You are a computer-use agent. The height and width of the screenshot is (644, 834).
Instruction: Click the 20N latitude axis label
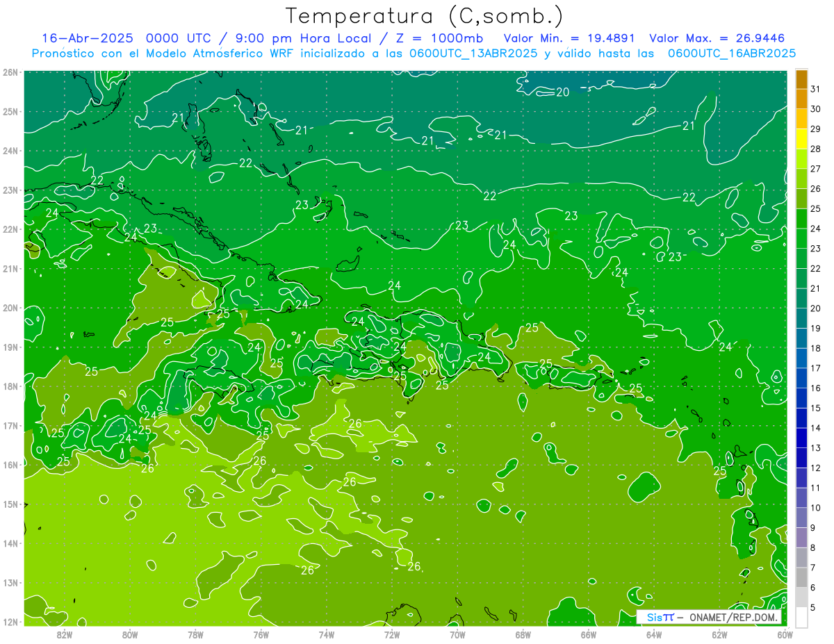click(x=10, y=308)
